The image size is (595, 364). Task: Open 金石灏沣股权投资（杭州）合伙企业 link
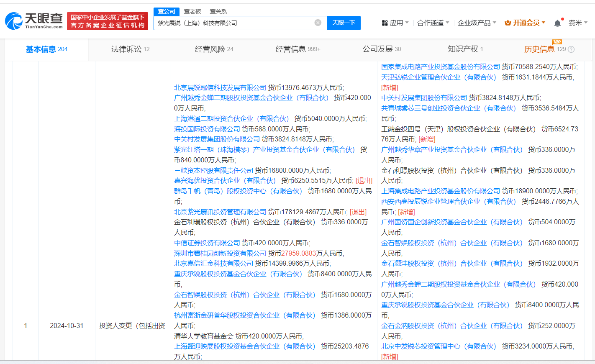tap(452, 264)
